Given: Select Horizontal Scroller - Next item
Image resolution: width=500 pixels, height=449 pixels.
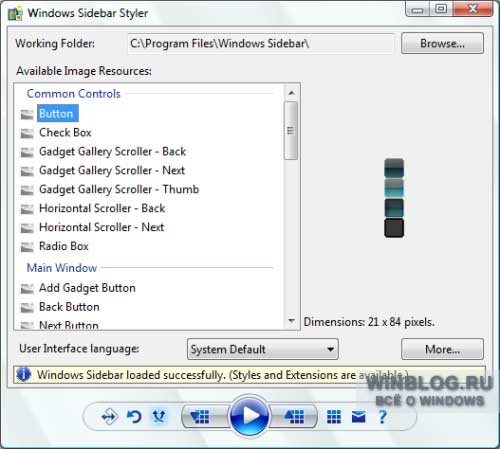Looking at the screenshot, I should pos(101,227).
